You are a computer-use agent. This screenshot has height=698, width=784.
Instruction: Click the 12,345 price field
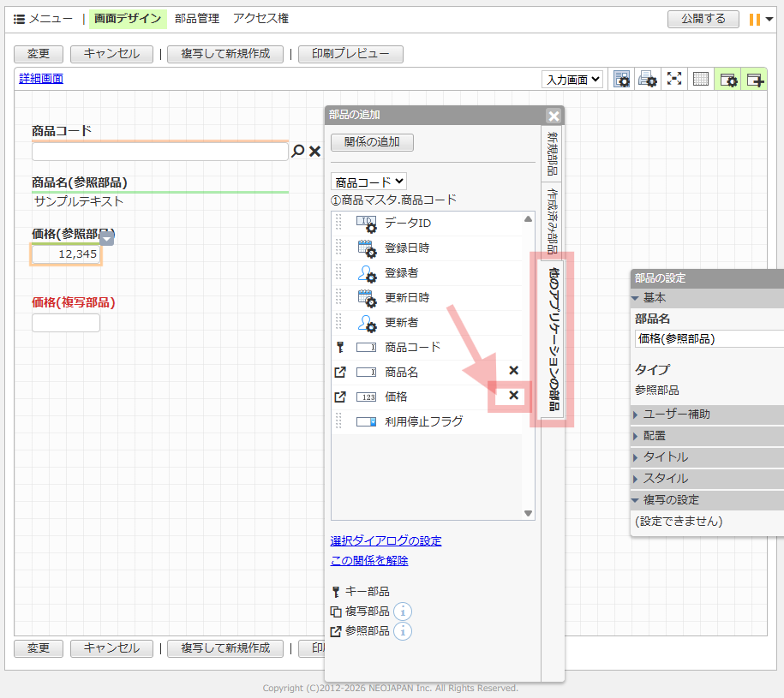point(66,254)
